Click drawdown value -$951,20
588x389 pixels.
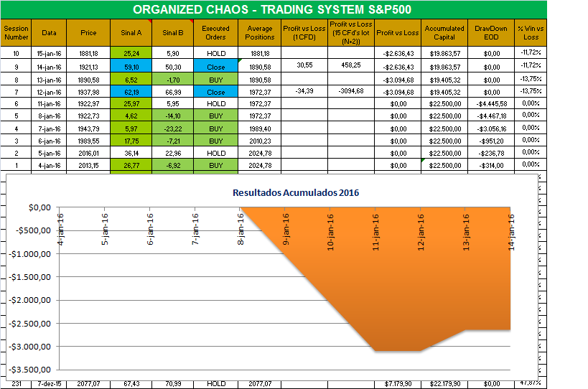click(x=491, y=141)
